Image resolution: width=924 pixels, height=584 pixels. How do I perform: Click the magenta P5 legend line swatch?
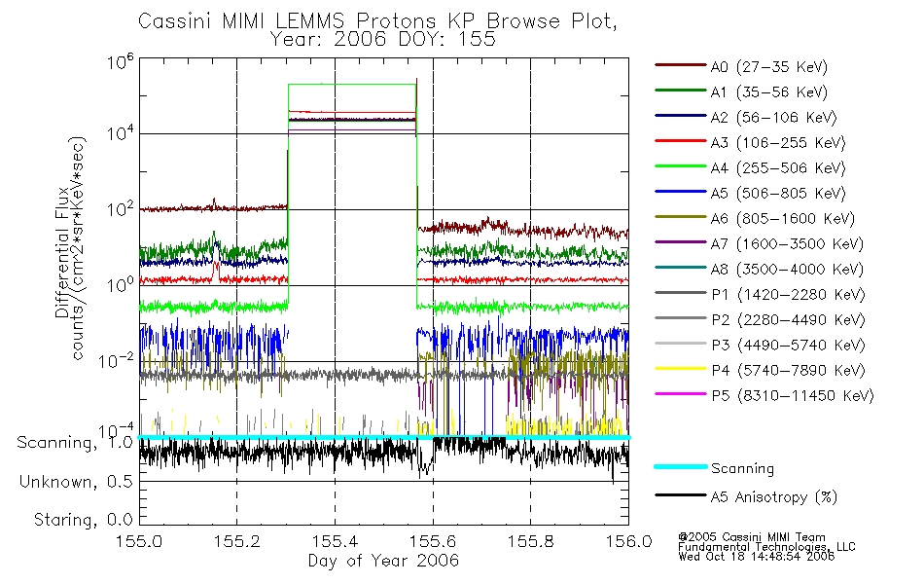[x=680, y=393]
